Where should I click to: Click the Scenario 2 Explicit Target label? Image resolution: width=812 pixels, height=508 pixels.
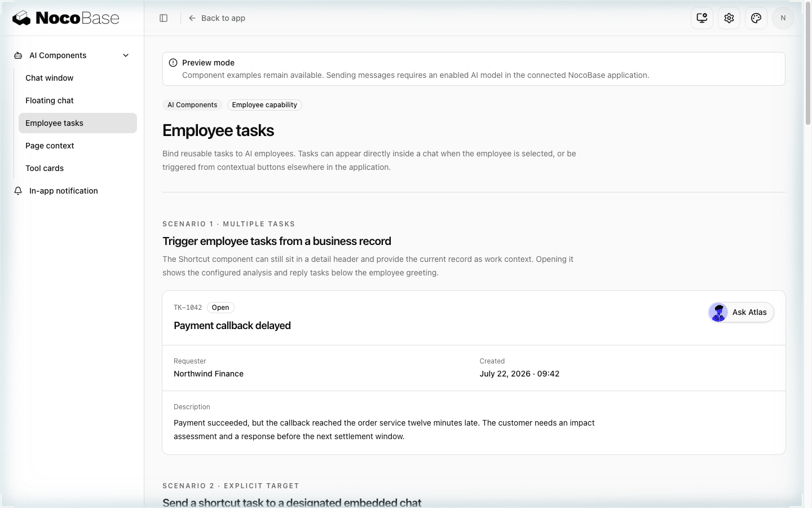coord(231,486)
